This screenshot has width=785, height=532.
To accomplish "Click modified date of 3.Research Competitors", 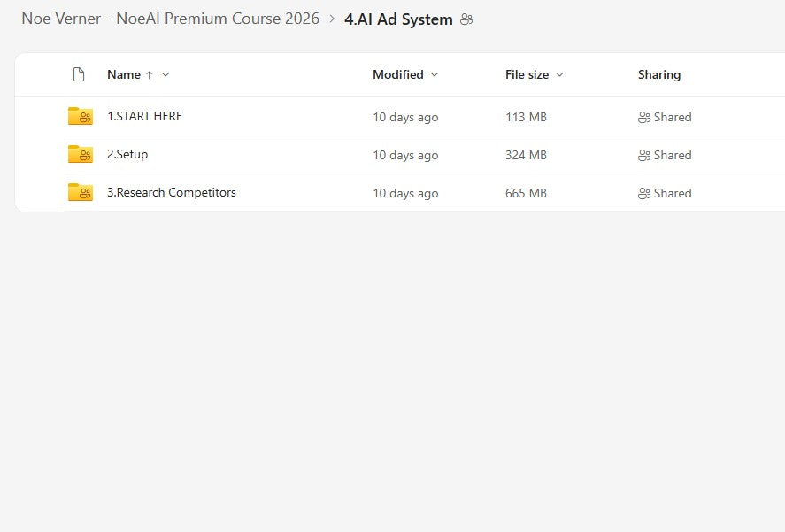I will pyautogui.click(x=405, y=193).
